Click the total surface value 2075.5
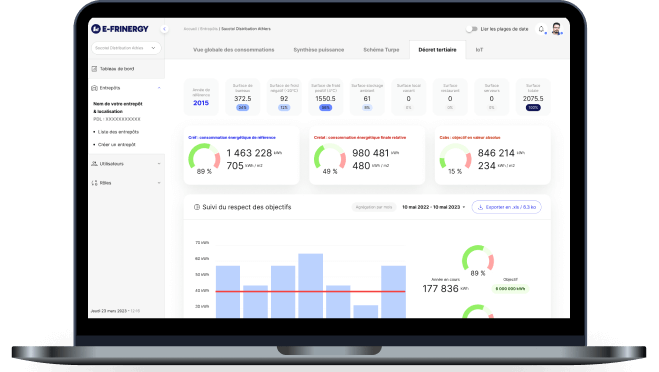659x372 pixels. point(533,98)
